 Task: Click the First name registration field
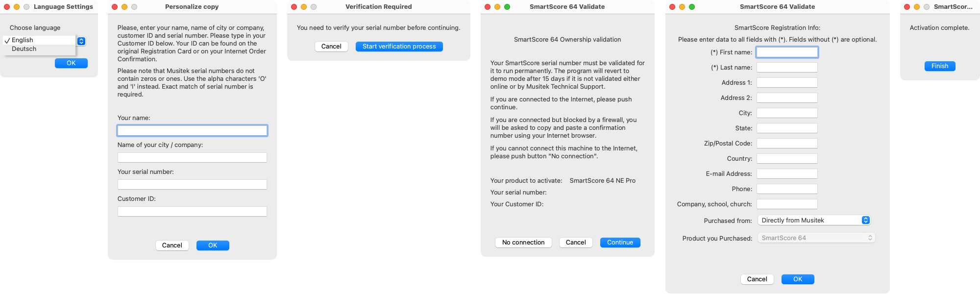(787, 52)
